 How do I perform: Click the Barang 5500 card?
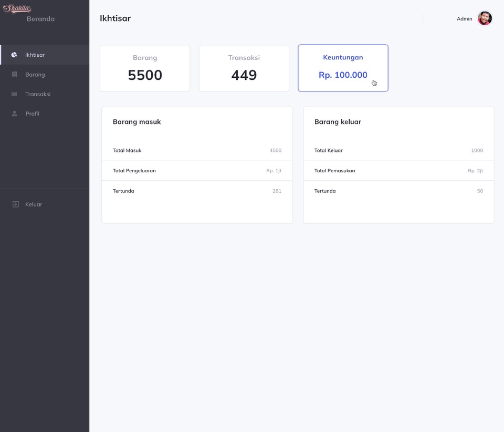(x=145, y=68)
